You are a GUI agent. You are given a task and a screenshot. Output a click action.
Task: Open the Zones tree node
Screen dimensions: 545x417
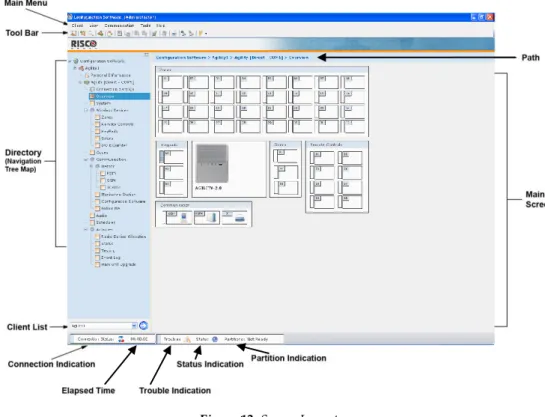(x=107, y=117)
